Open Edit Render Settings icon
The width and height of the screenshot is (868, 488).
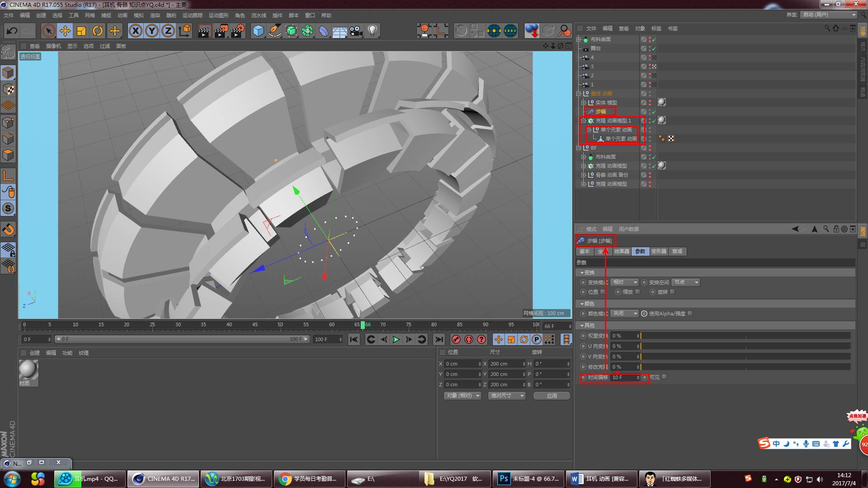[x=237, y=31]
